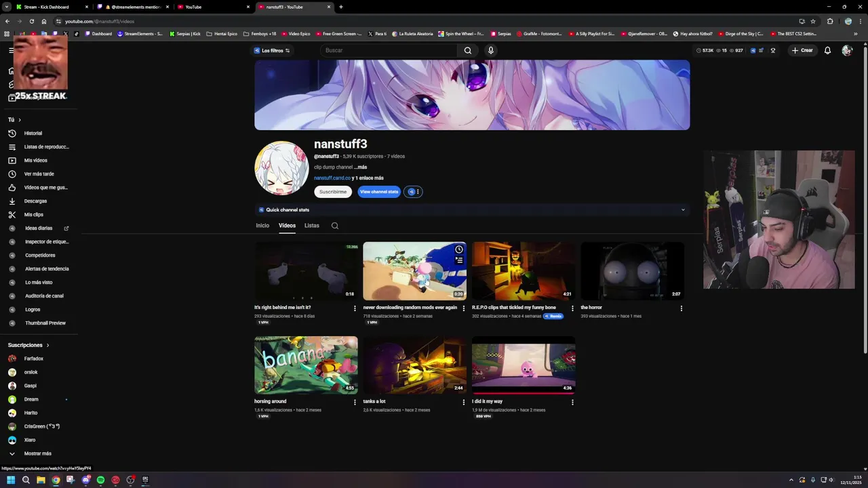868x488 pixels.
Task: Expand the Quick channel stats panel
Action: pyautogui.click(x=683, y=210)
